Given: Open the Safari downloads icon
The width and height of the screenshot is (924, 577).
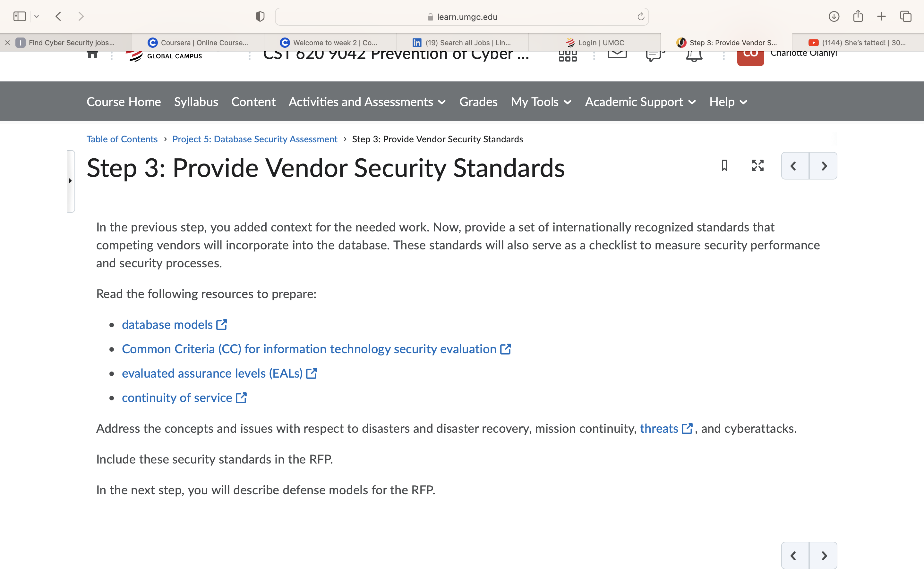Looking at the screenshot, I should [x=834, y=16].
